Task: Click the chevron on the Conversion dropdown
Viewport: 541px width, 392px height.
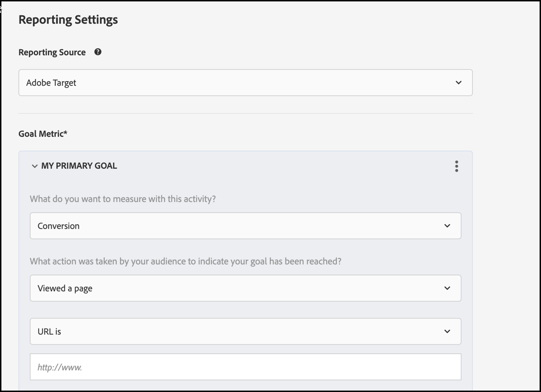Action: tap(448, 226)
